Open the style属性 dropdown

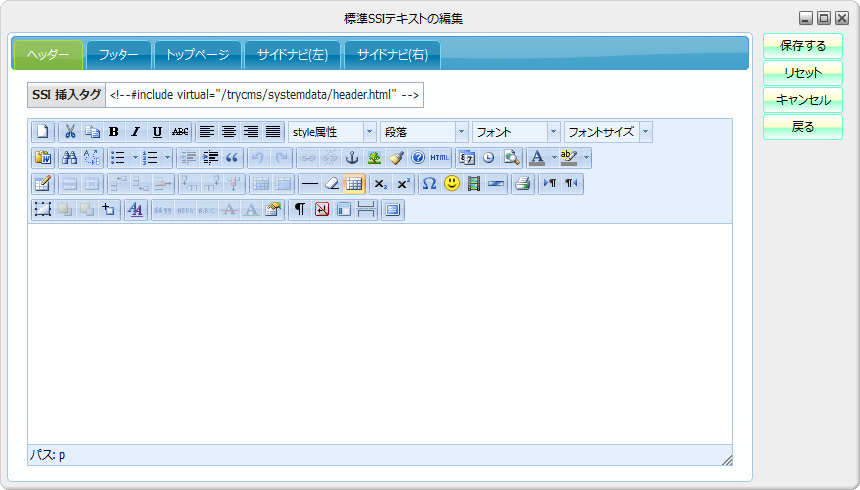coord(332,132)
